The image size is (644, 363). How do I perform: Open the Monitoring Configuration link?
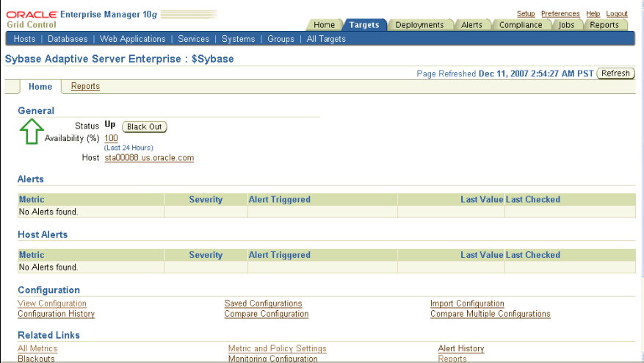273,359
